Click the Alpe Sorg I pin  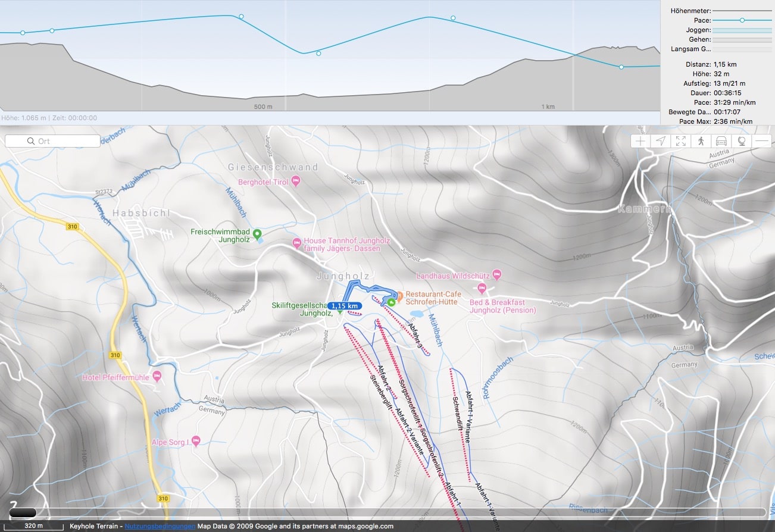tap(196, 441)
